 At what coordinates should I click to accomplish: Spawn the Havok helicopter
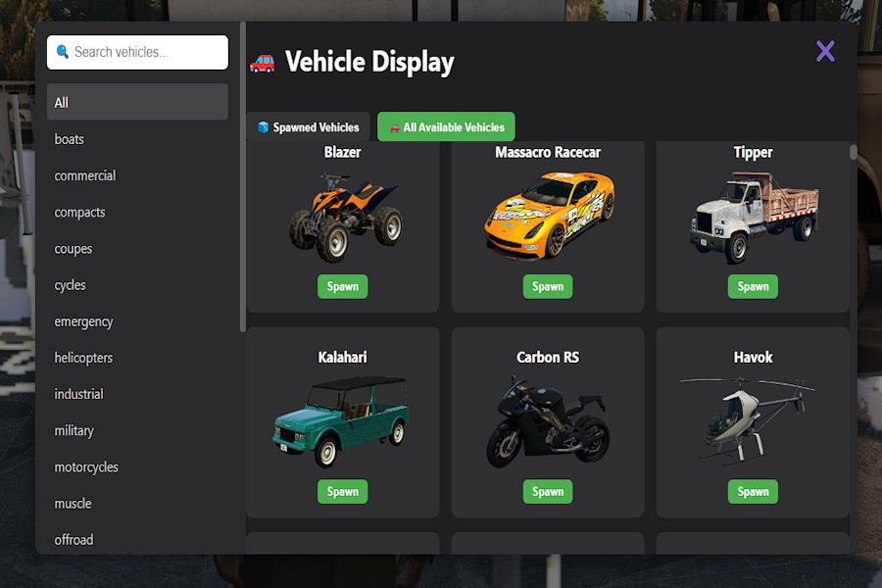(x=754, y=491)
